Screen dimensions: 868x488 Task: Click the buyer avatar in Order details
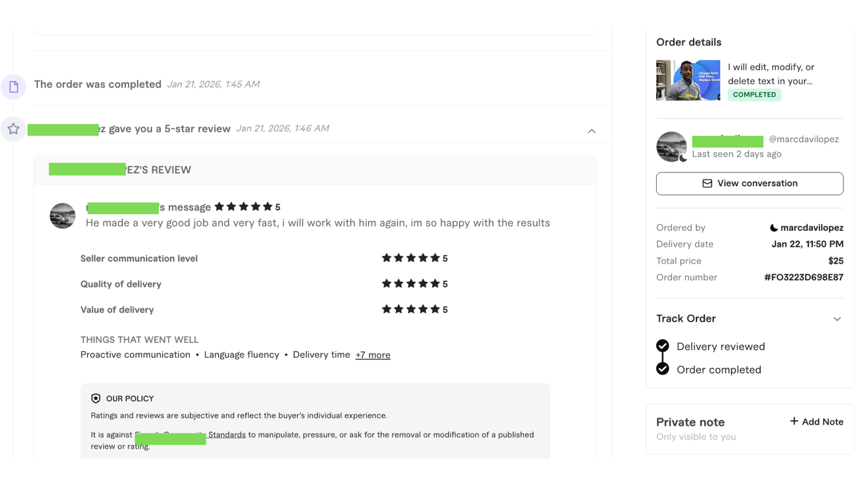(x=671, y=147)
